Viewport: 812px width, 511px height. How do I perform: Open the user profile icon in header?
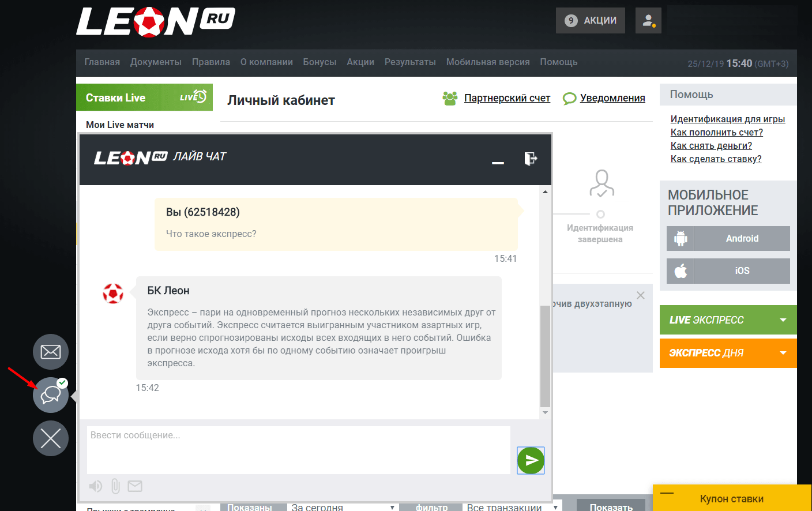pyautogui.click(x=648, y=20)
